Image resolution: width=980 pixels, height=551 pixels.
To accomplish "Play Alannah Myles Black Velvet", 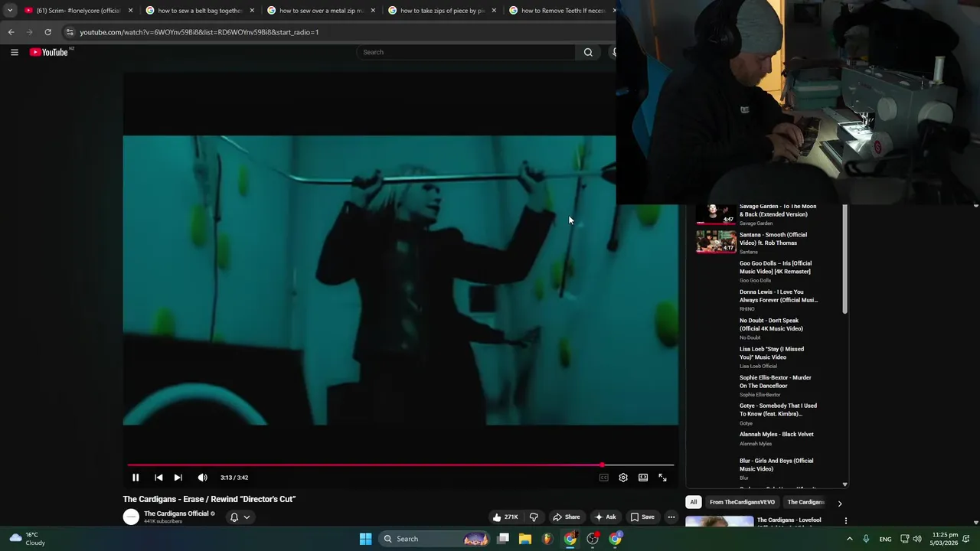I will [x=776, y=434].
